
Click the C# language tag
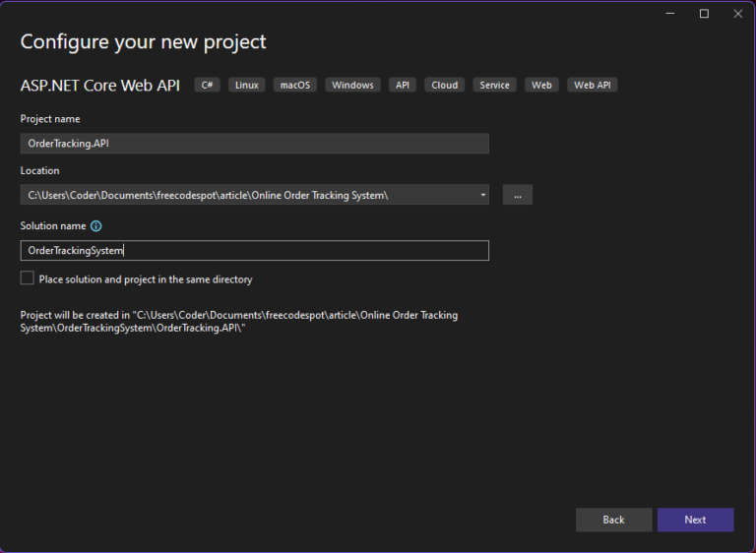pyautogui.click(x=207, y=86)
